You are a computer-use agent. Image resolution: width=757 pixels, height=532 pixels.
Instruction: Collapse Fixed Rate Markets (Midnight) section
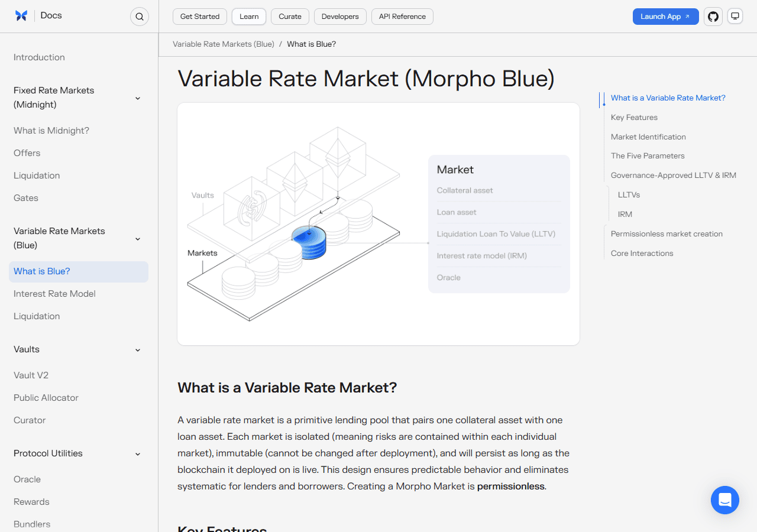138,98
